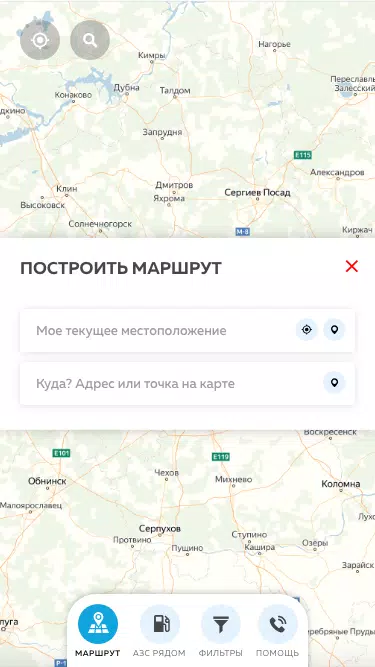
Task: Click the Запрудня label on the map
Action: 162,132
